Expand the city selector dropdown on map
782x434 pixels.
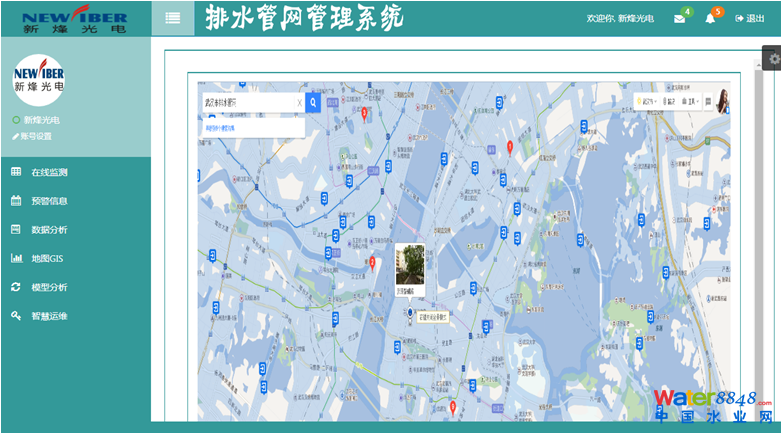649,102
